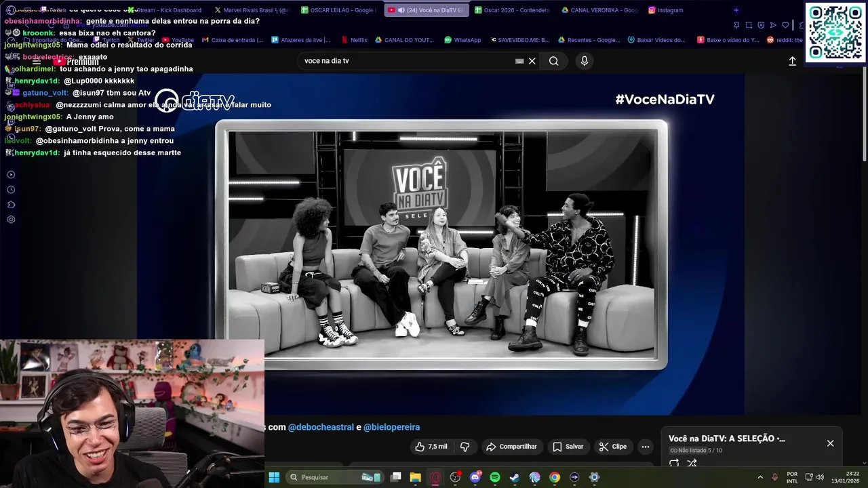Save the video with Salvar
Screen dimensions: 868x488
pos(568,447)
